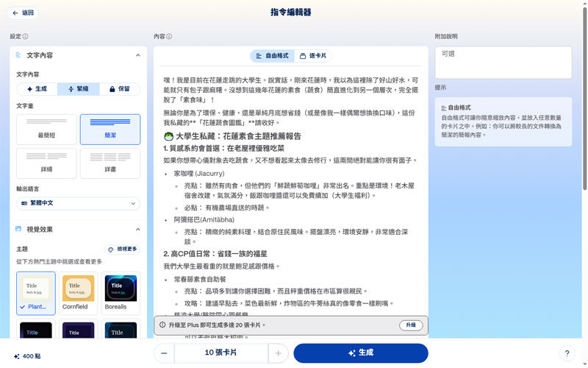
Task: Click the 返回 back arrow button
Action: coord(22,13)
